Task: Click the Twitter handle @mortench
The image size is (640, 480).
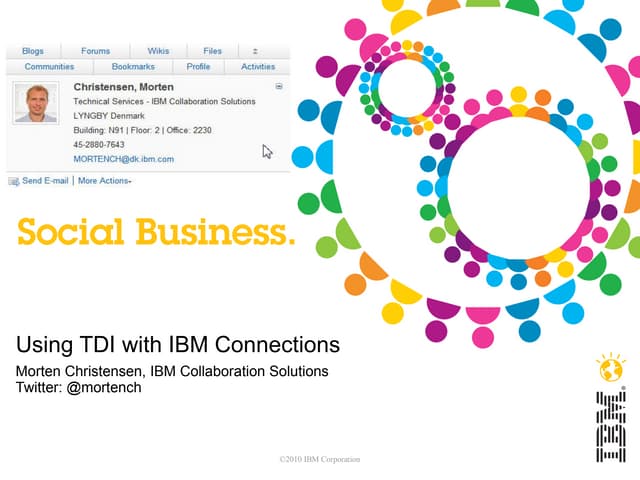Action: (103, 388)
